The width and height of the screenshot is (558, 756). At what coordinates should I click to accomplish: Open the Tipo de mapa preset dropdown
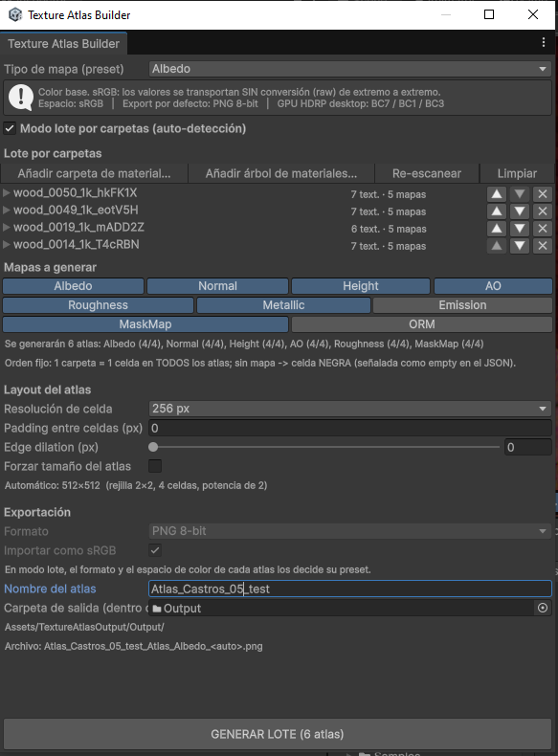(x=350, y=69)
